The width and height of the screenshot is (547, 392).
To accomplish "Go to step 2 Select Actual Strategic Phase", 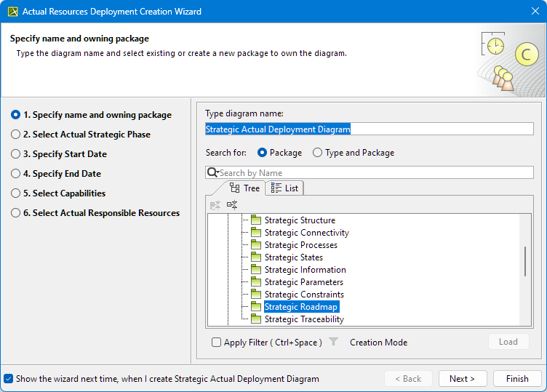I will (16, 135).
